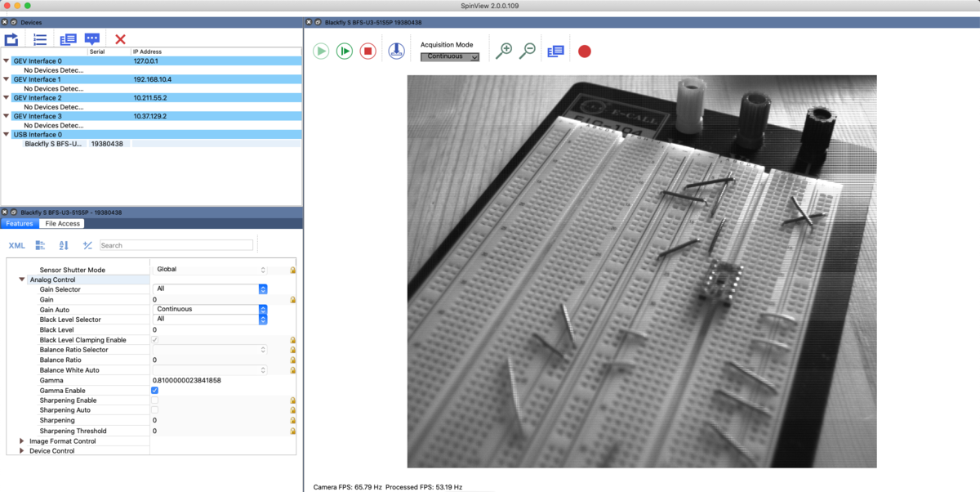Click the lock icon on the Sharpening Threshold row

(292, 431)
